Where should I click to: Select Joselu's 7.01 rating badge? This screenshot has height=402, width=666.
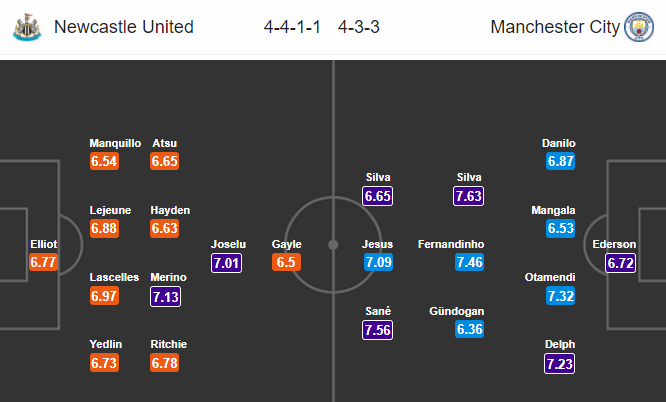click(x=226, y=263)
